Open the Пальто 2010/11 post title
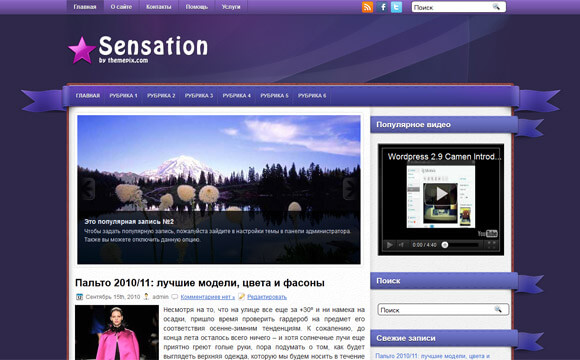This screenshot has width=580, height=360. click(200, 283)
